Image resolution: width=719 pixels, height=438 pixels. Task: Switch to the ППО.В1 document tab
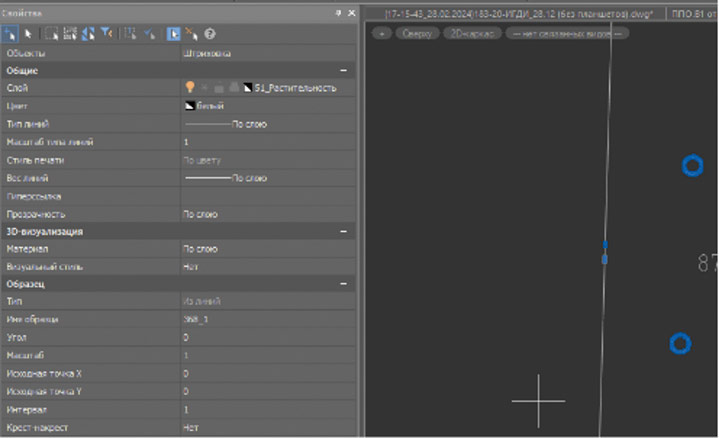[x=692, y=14]
